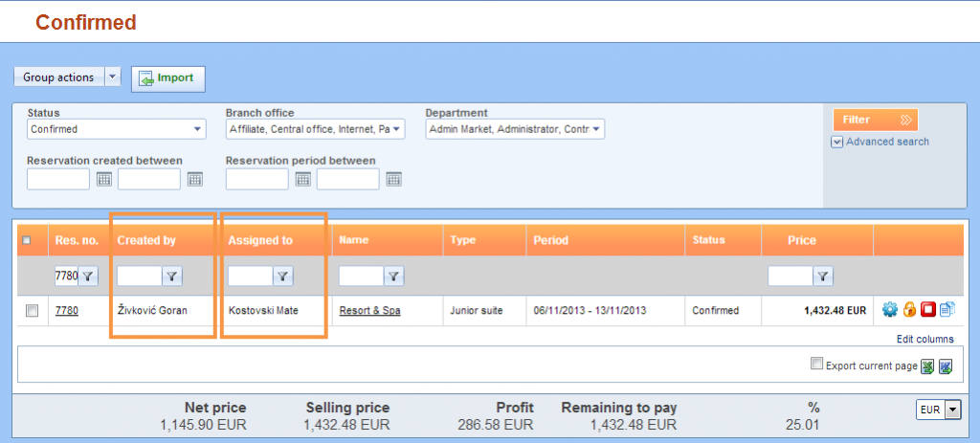
Task: Click the red stop icon for reservation 7780
Action: click(927, 310)
